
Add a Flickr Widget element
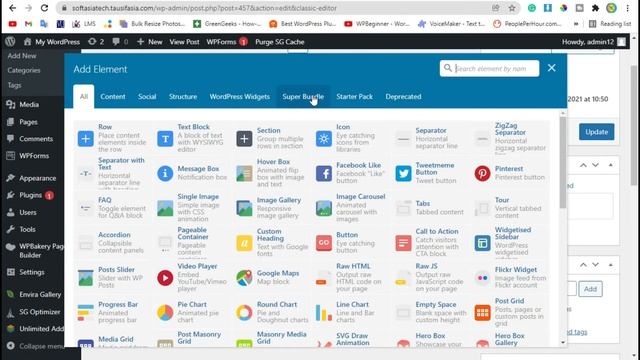pyautogui.click(x=509, y=278)
